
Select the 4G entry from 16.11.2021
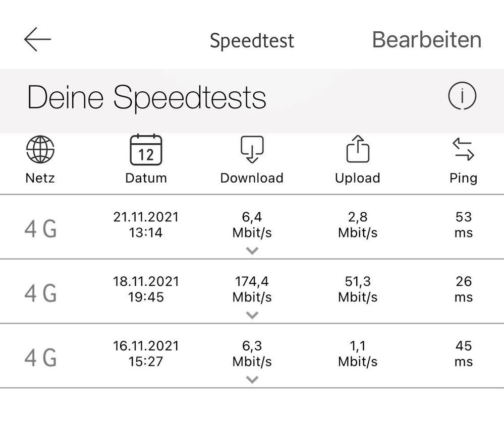(x=40, y=358)
